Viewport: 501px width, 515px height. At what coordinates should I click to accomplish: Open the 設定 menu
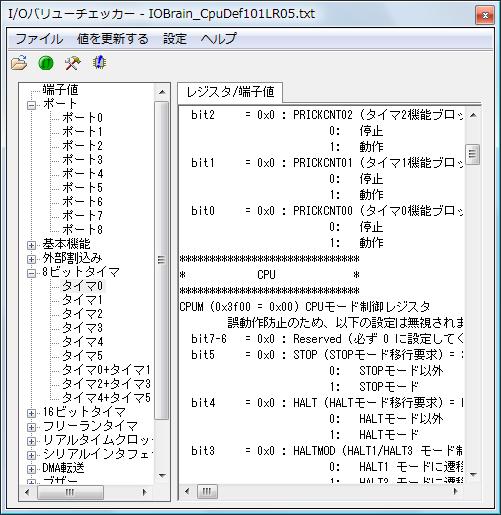point(175,39)
